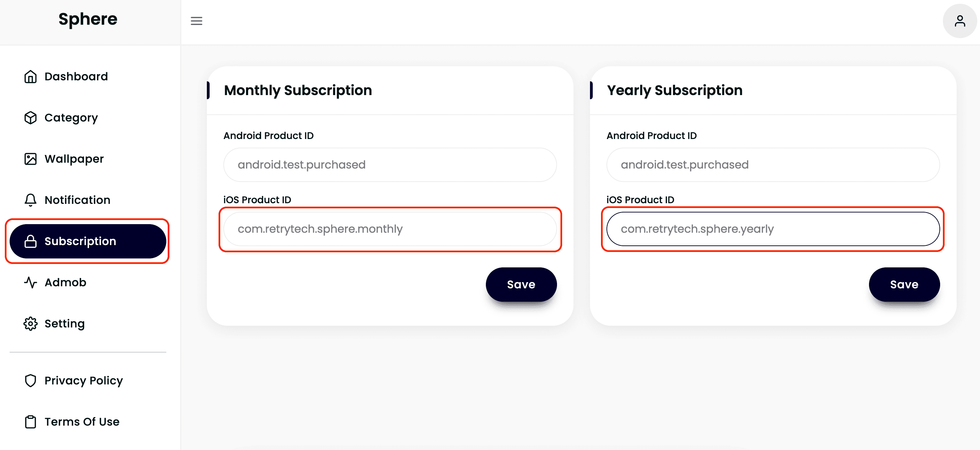The width and height of the screenshot is (980, 450).
Task: Click the Notification bell icon
Action: coord(31,200)
